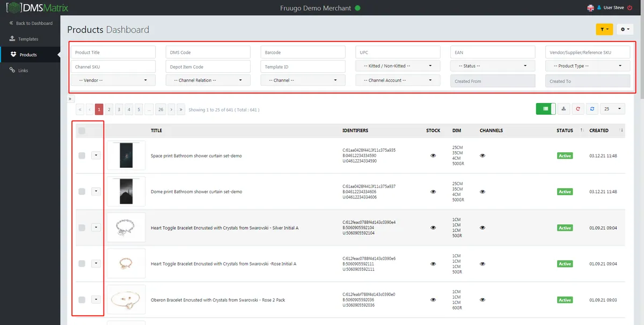Check the Dome print shower curtain row
Image resolution: width=644 pixels, height=325 pixels.
82,191
